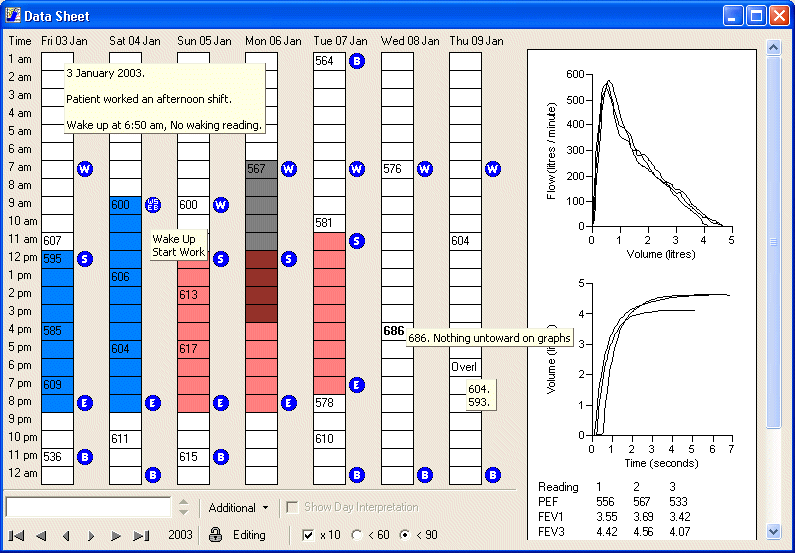795x553 pixels.
Task: Step forward one day with the small right arrow
Action: (91, 535)
